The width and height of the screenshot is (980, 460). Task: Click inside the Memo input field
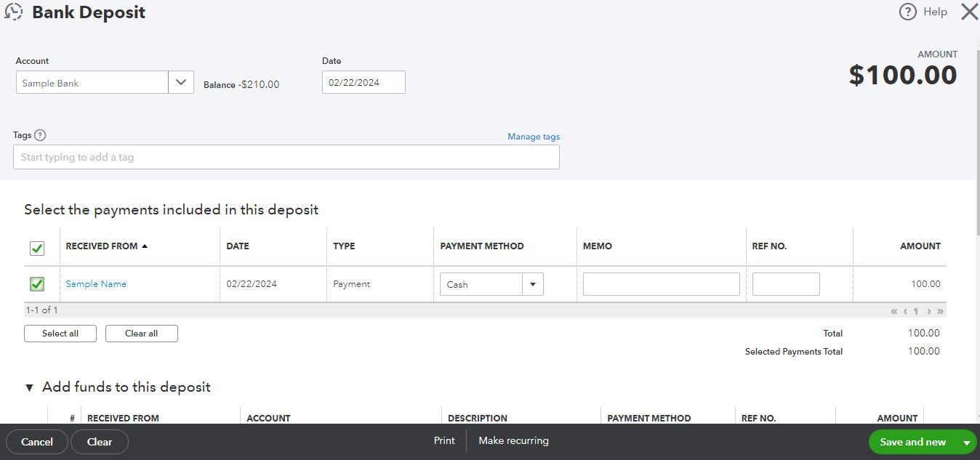coord(661,283)
